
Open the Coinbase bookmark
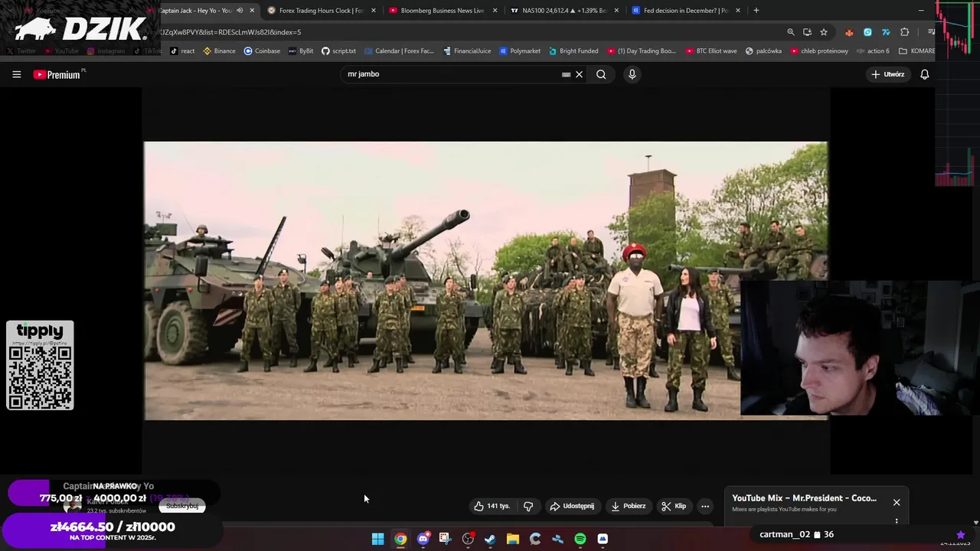262,51
